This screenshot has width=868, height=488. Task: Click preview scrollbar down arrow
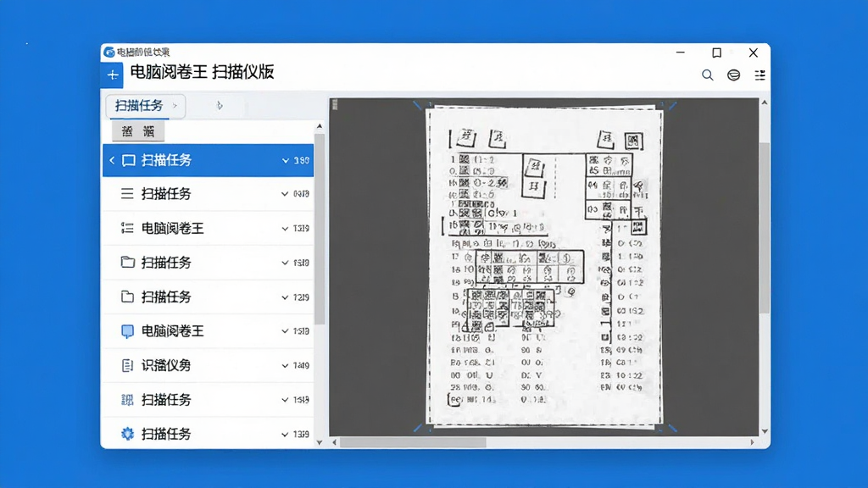pos(765,431)
